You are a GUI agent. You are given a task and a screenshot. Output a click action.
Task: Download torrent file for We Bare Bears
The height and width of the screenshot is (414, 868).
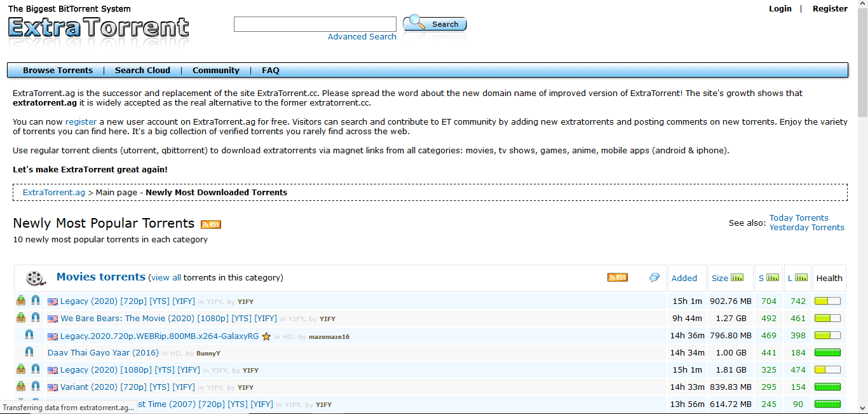pyautogui.click(x=21, y=318)
